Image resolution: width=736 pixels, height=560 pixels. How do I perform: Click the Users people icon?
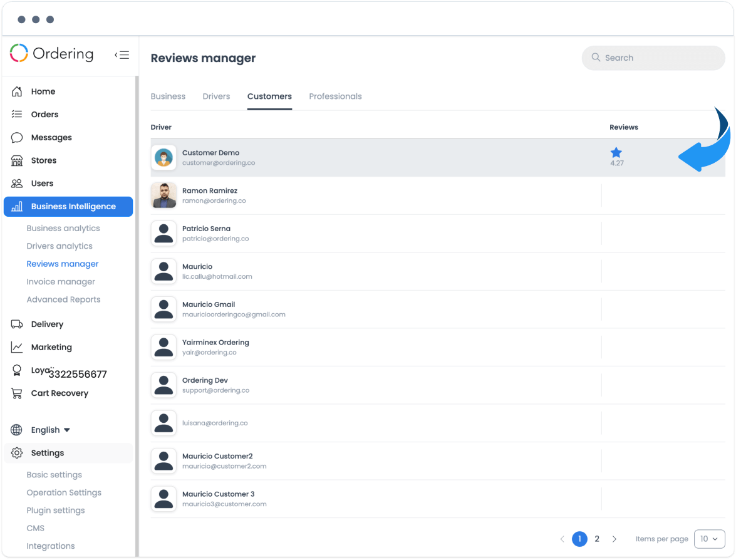17,184
